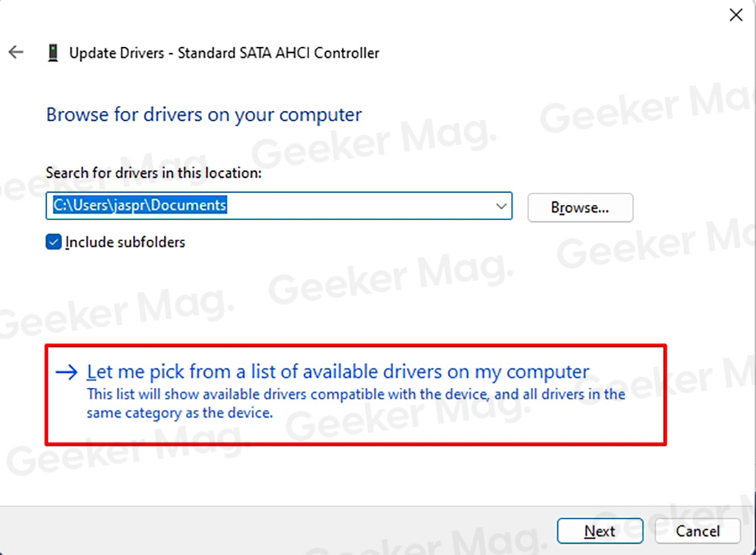This screenshot has height=555, width=756.
Task: Cancel the driver update wizard
Action: [x=697, y=531]
